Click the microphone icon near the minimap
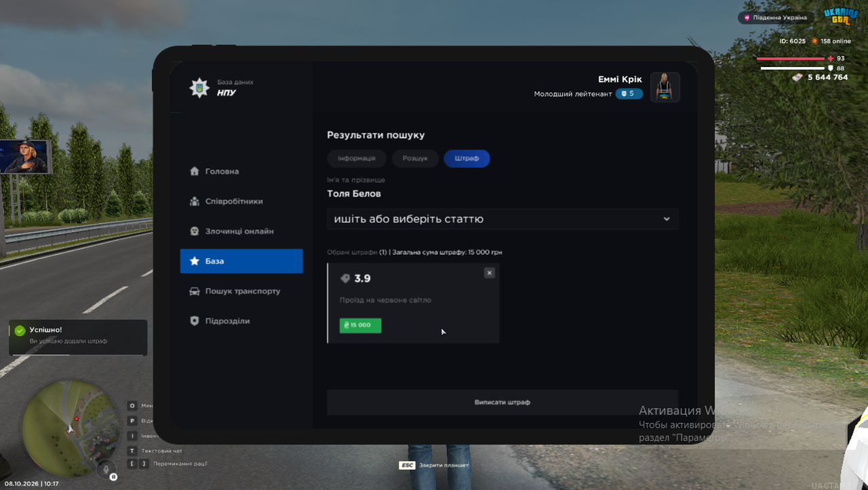The image size is (868, 490). 105,468
